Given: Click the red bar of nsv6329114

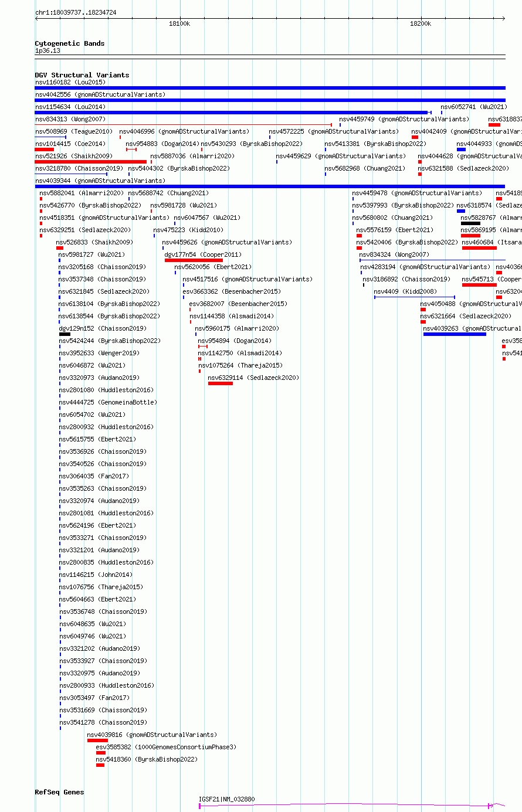Looking at the screenshot, I should (221, 383).
